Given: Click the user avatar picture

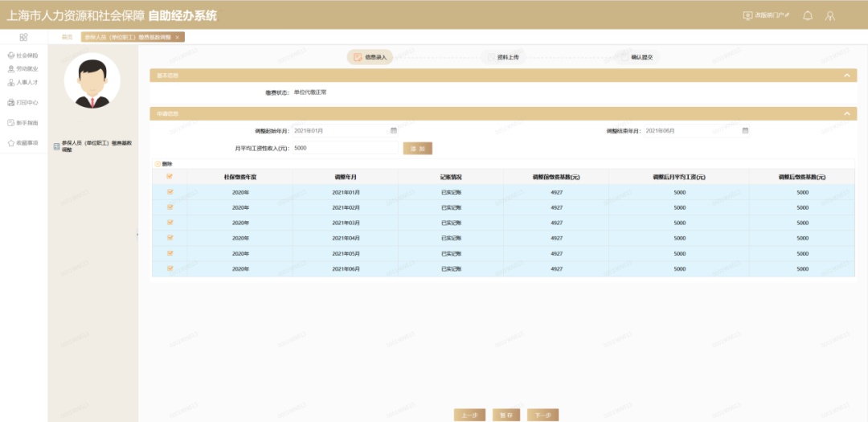Looking at the screenshot, I should click(x=92, y=81).
